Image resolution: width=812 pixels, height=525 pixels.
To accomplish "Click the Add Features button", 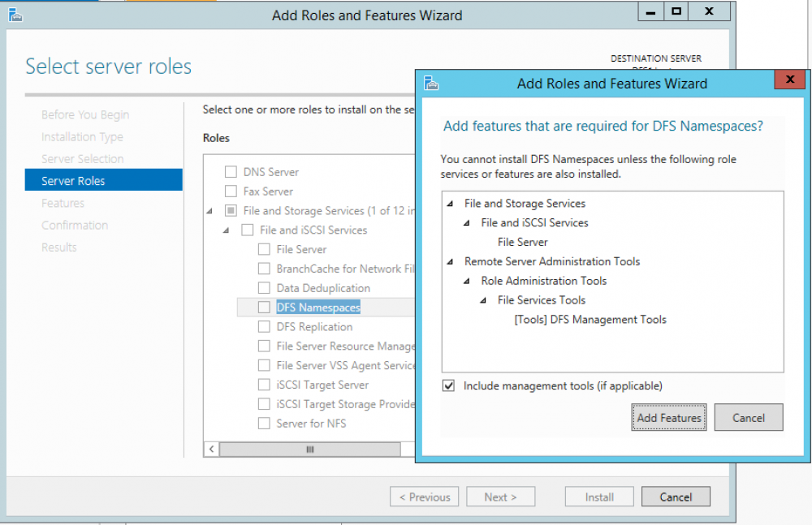I will tap(668, 417).
